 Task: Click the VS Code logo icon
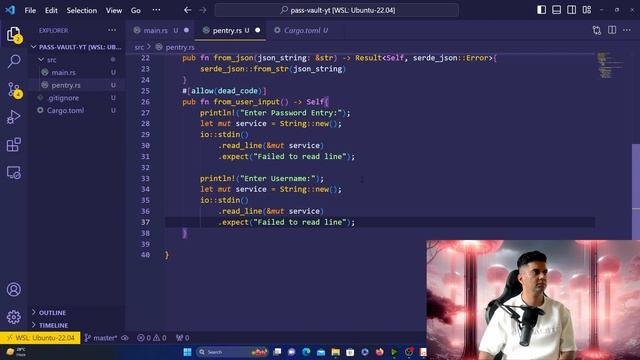[x=10, y=10]
